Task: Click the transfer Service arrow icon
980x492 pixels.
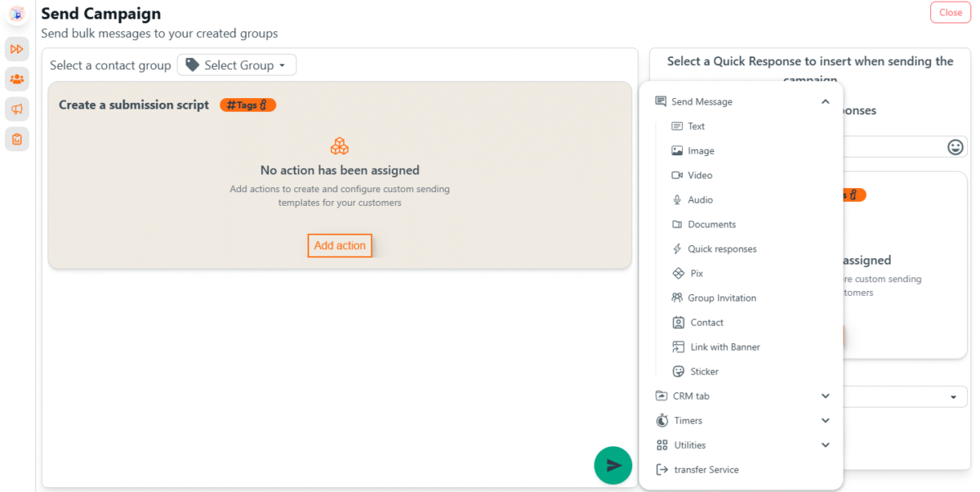Action: (x=661, y=470)
